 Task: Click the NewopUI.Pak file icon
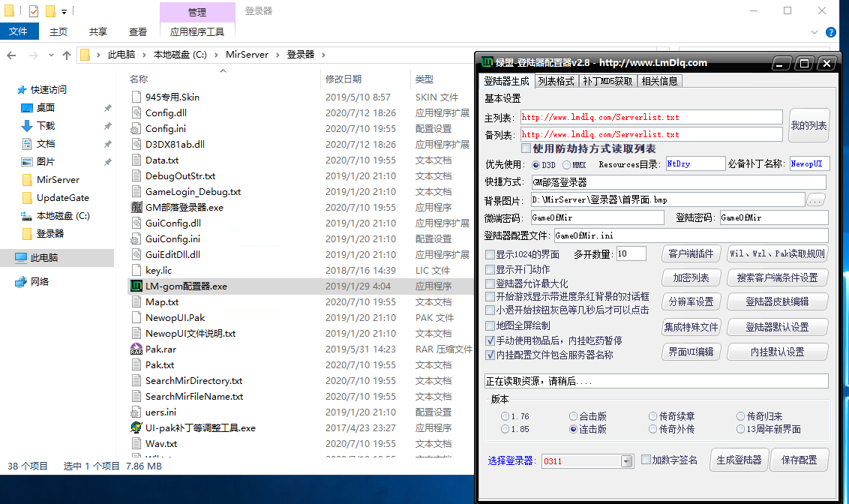[136, 318]
